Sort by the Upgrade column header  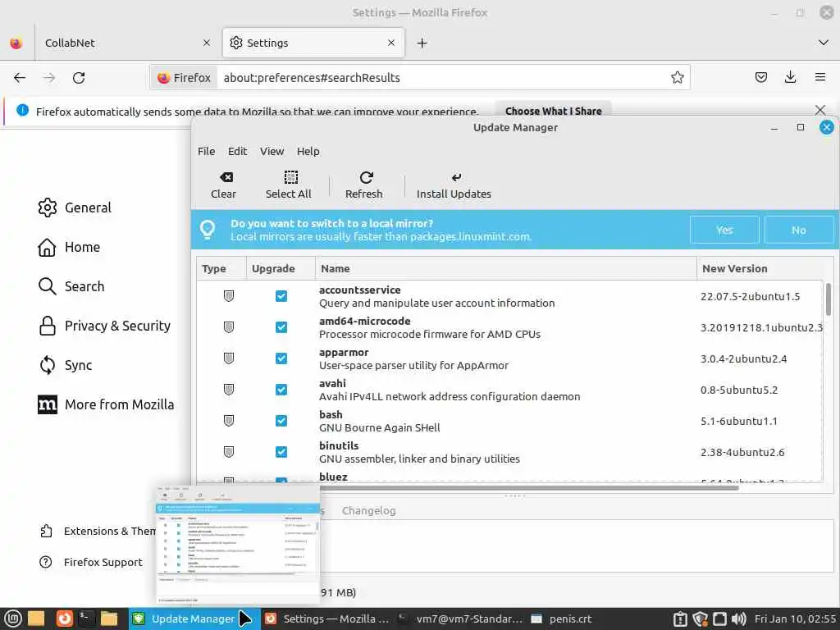pyautogui.click(x=281, y=268)
